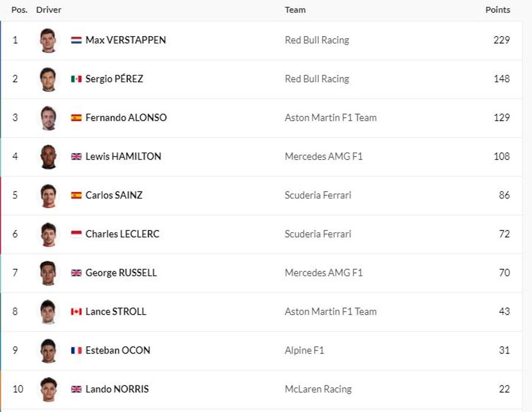The width and height of the screenshot is (532, 412).
Task: Select George RUSSELL driver name
Action: point(121,272)
